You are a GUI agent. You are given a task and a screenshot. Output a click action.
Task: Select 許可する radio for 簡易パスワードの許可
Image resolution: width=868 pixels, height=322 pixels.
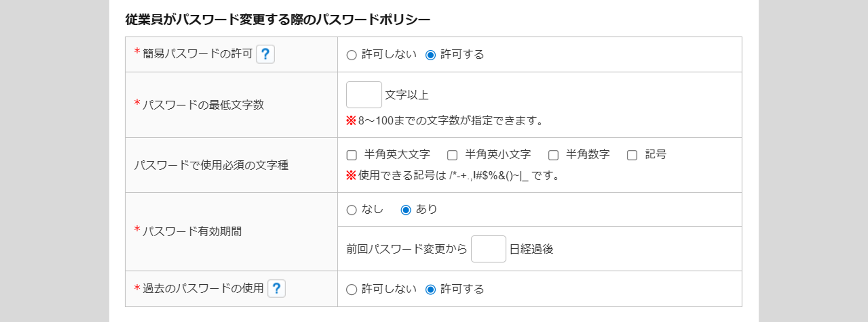pyautogui.click(x=431, y=55)
